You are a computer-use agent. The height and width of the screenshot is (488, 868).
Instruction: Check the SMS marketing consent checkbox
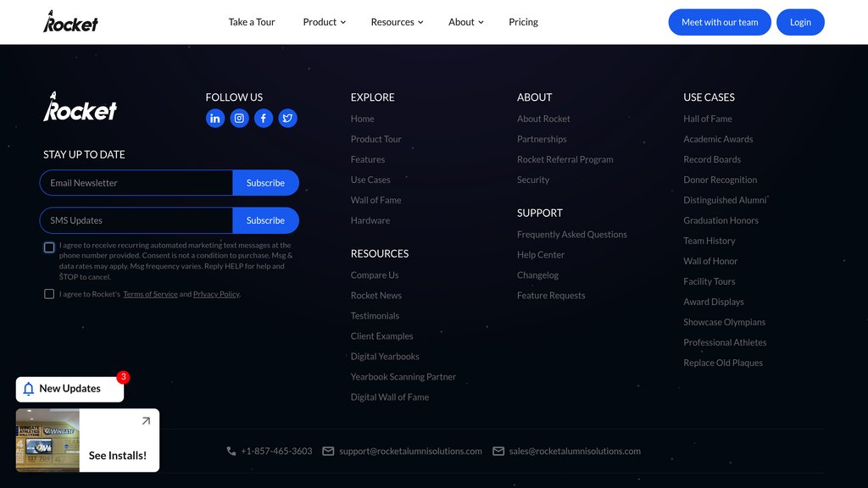(x=49, y=247)
